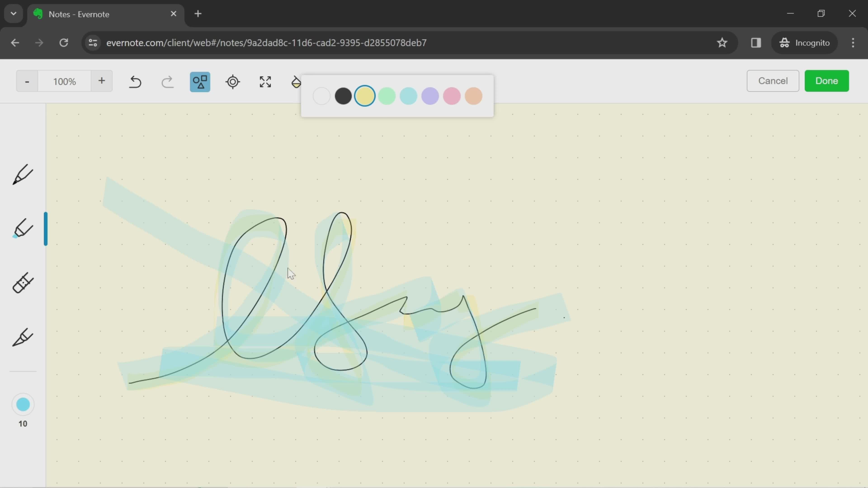Screen dimensions: 868x488
Task: Choose the purple background color swatch
Action: tap(430, 96)
